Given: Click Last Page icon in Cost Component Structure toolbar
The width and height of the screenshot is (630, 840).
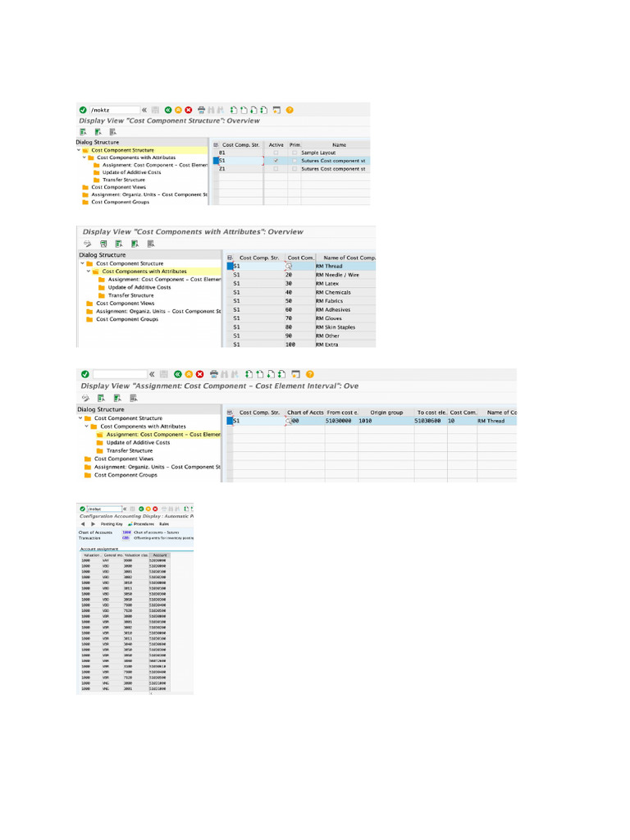Looking at the screenshot, I should tap(263, 110).
